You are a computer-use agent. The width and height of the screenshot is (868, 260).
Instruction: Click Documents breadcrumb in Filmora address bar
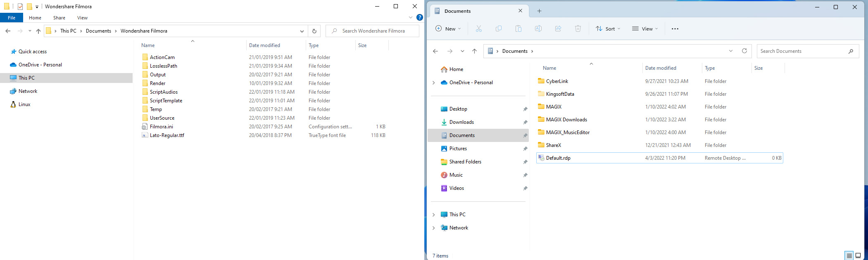[98, 31]
